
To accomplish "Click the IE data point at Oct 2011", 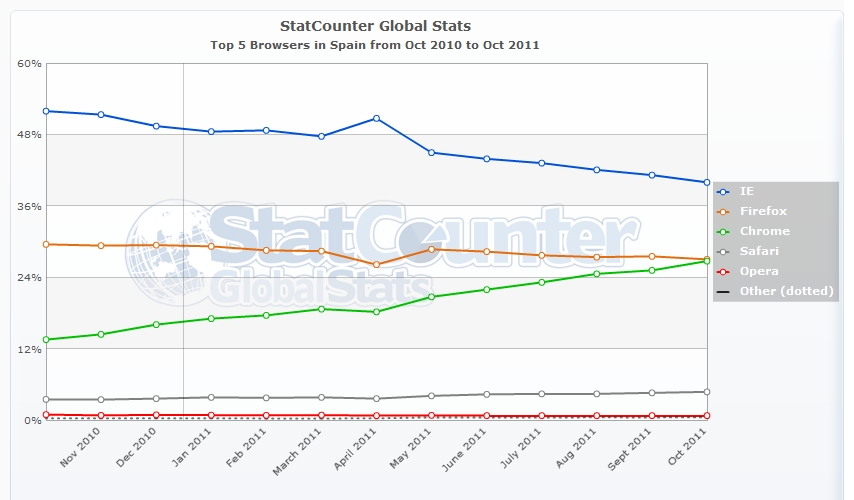I will (x=707, y=182).
